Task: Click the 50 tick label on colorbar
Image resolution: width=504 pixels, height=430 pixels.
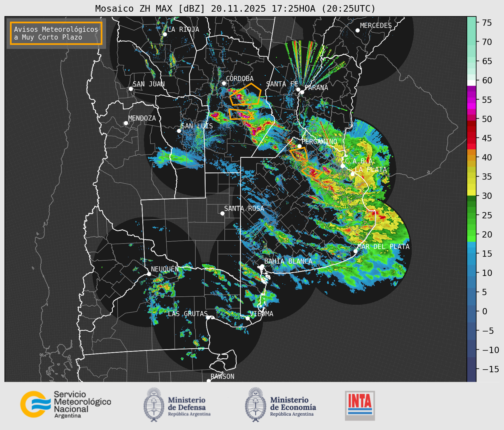Action: (x=487, y=119)
